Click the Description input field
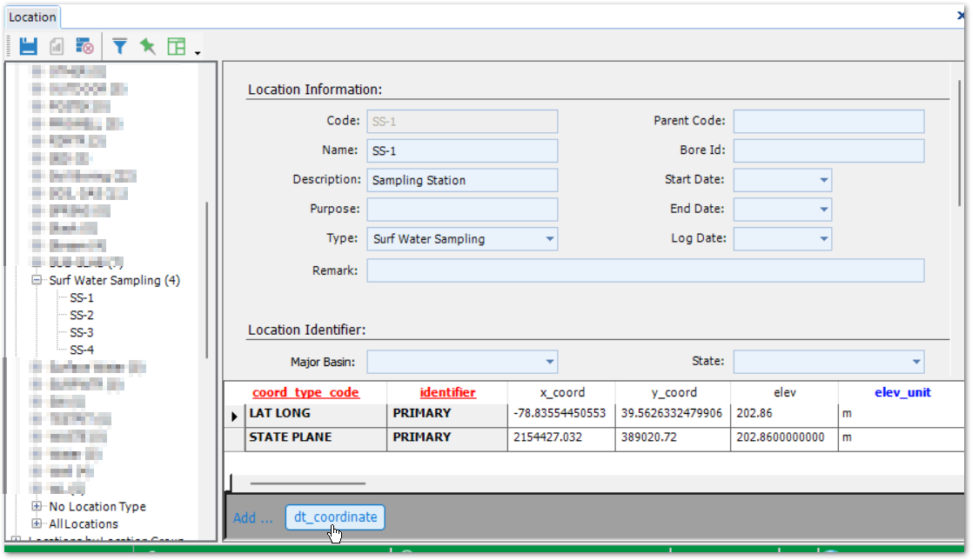Image resolution: width=972 pixels, height=560 pixels. pos(462,181)
